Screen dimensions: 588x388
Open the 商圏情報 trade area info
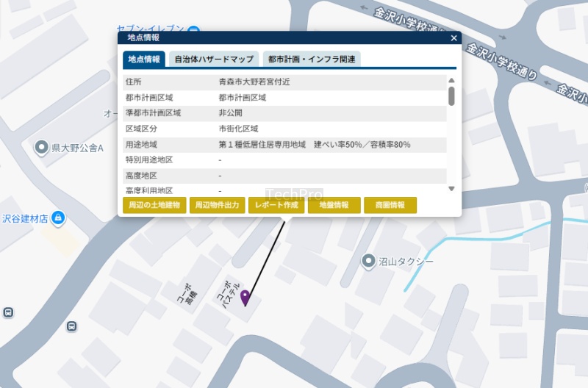pyautogui.click(x=390, y=205)
